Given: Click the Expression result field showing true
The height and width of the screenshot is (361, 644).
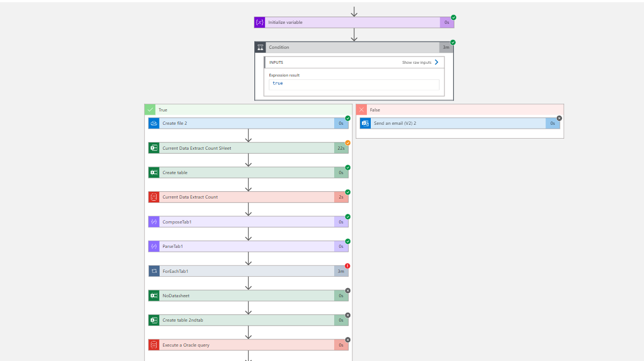Looking at the screenshot, I should click(354, 84).
